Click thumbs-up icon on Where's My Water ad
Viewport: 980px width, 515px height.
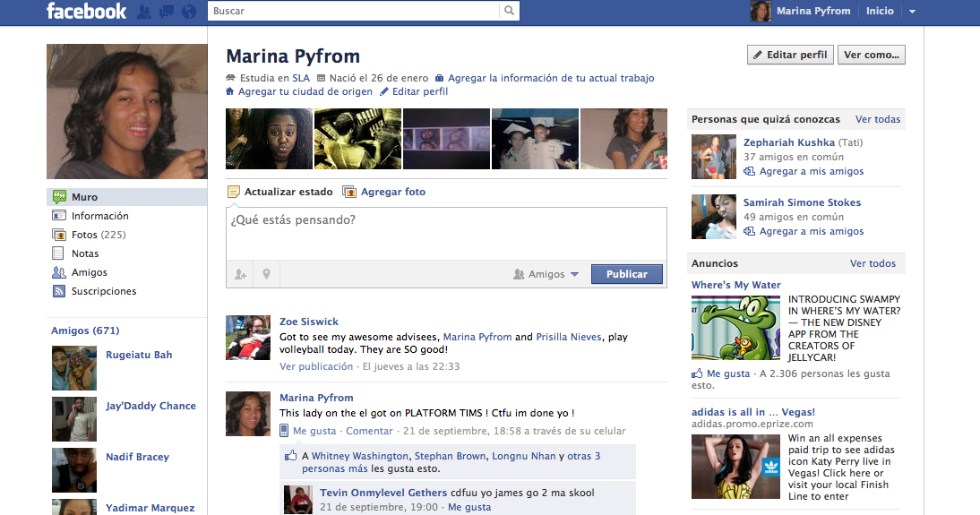pyautogui.click(x=697, y=373)
